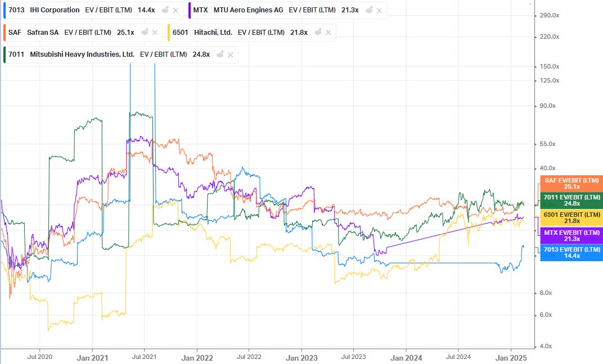Screen dimensions: 603x364
Task: Click the 21.8x value on the Hitachi chip
Action: [299, 32]
